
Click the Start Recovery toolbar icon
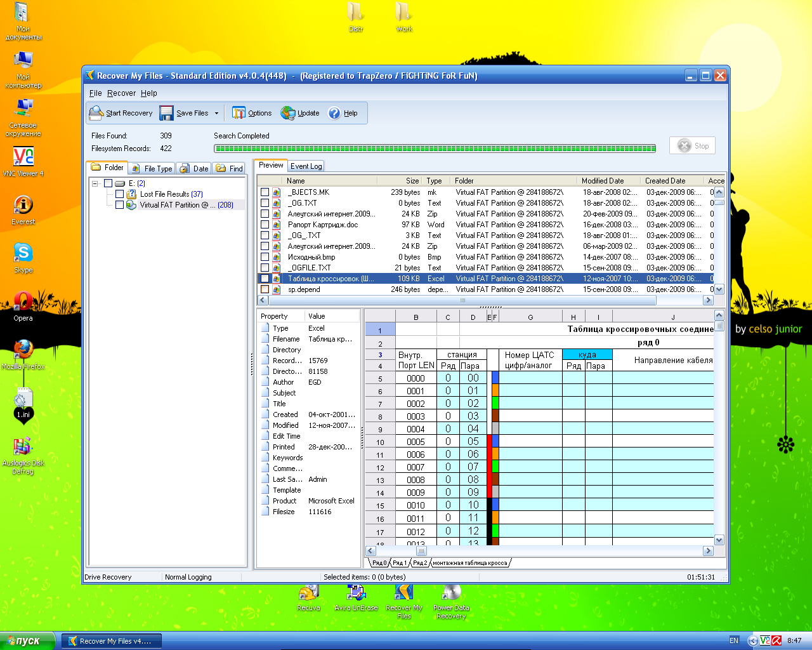pos(96,113)
